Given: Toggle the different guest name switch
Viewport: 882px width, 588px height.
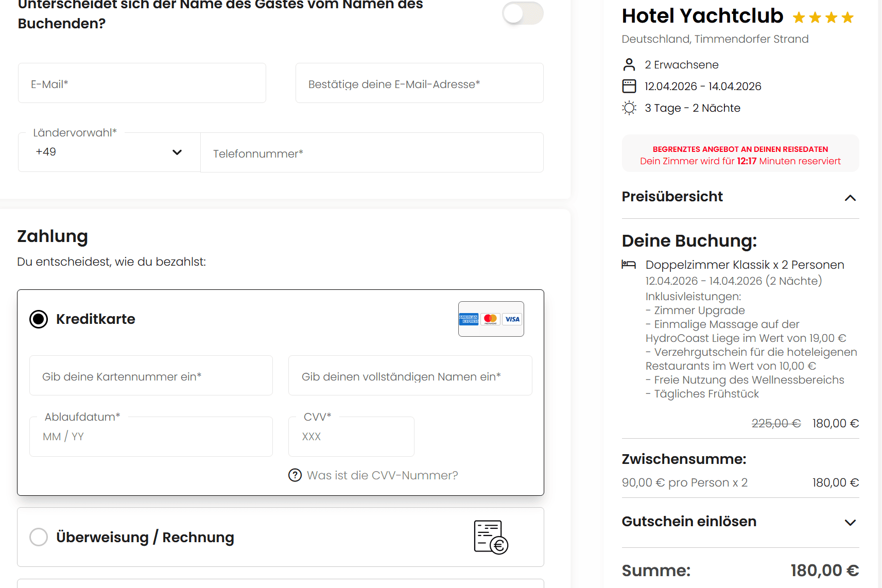Looking at the screenshot, I should [523, 13].
